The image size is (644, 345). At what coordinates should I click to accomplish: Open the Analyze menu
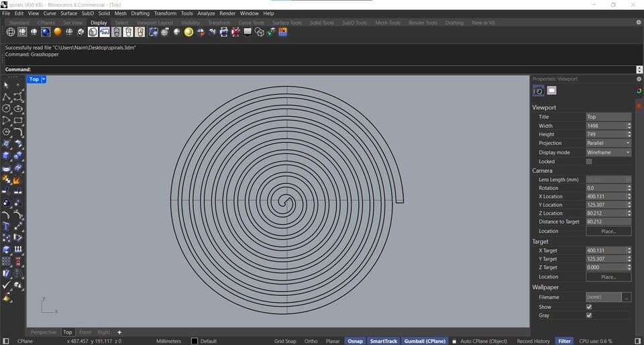[206, 13]
